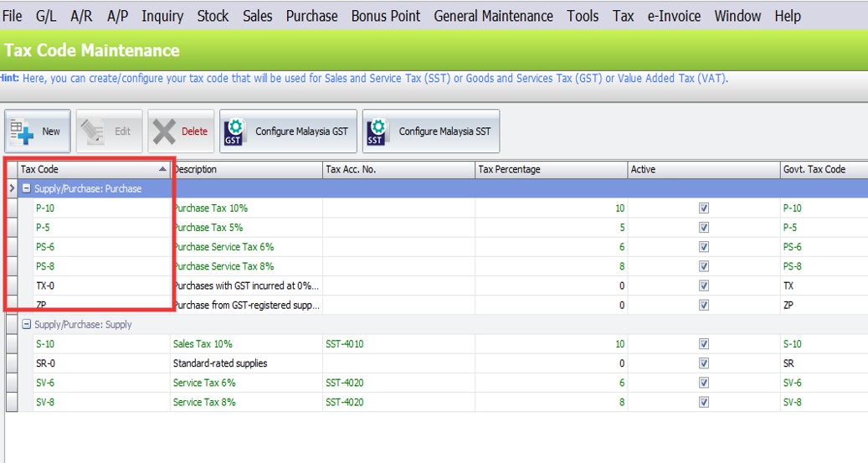Uncheck Active for tax code P-10

pyautogui.click(x=703, y=208)
